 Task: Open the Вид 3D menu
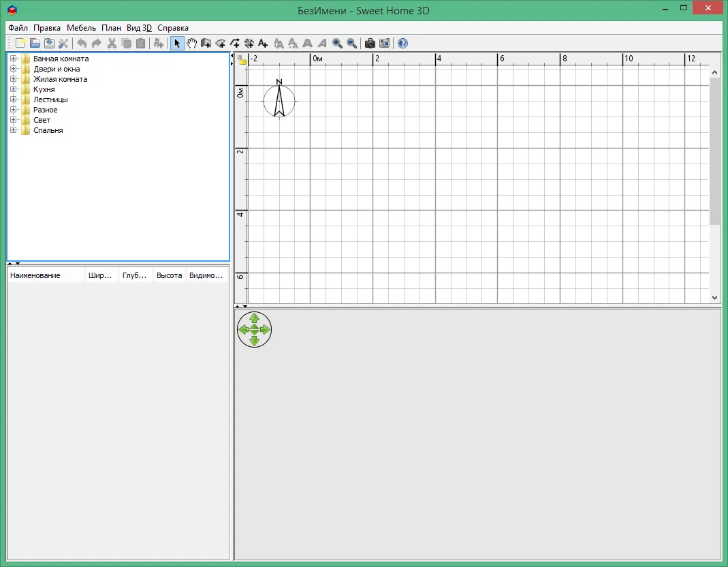pos(140,28)
